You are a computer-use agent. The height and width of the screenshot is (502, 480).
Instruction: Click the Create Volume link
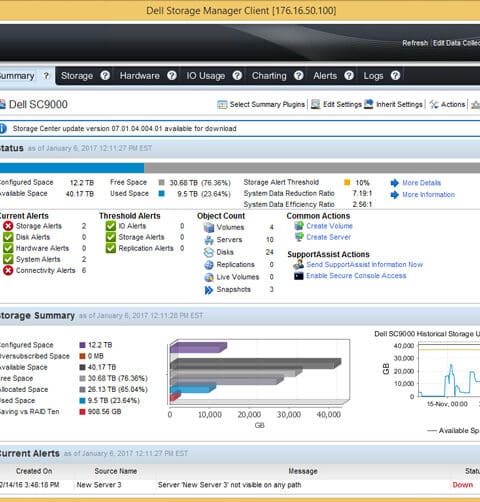point(329,226)
